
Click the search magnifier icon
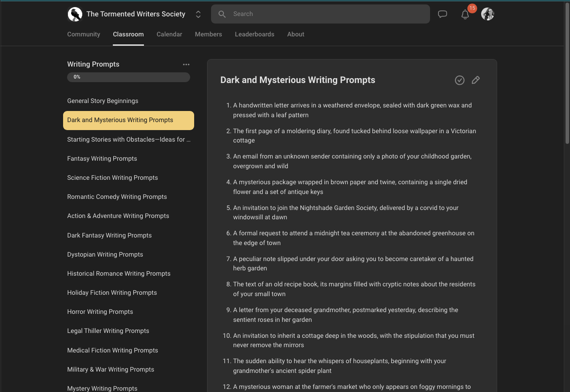pos(222,14)
